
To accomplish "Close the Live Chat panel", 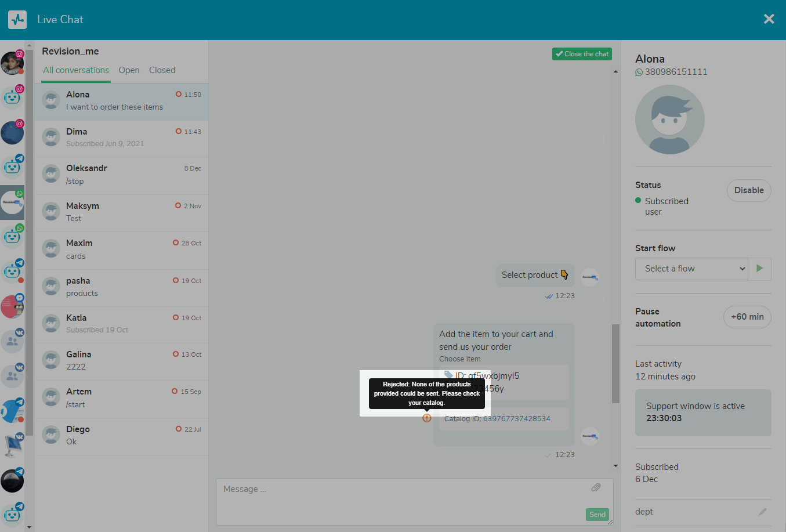I will pos(769,19).
